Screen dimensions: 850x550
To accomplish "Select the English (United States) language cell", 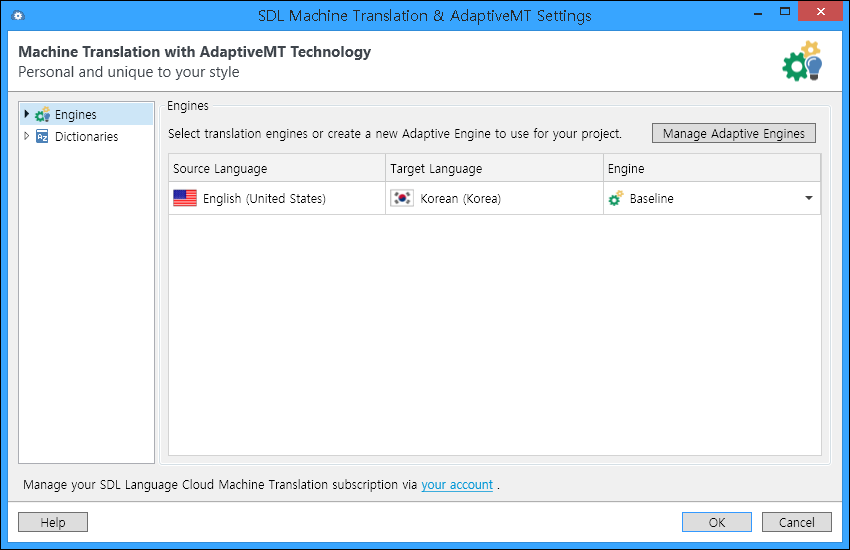I will [264, 199].
